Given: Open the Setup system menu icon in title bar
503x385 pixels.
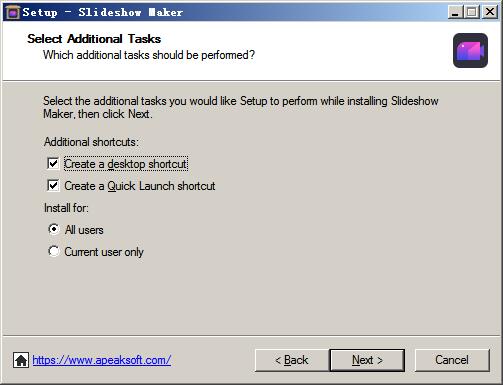Looking at the screenshot, I should point(13,12).
